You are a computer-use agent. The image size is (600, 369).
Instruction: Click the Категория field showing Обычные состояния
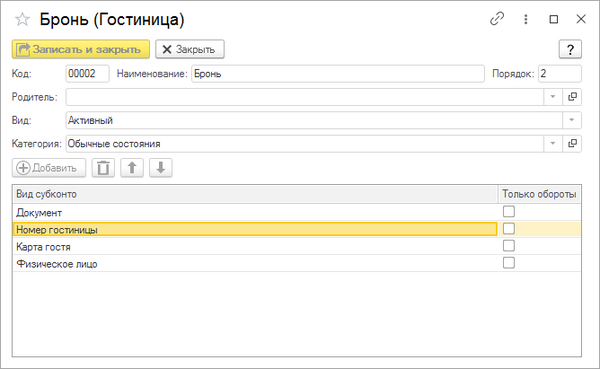tap(305, 144)
